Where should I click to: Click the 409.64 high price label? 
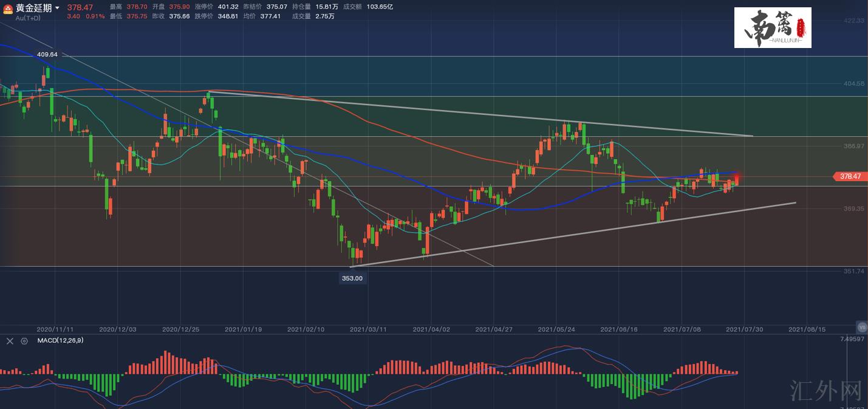47,54
